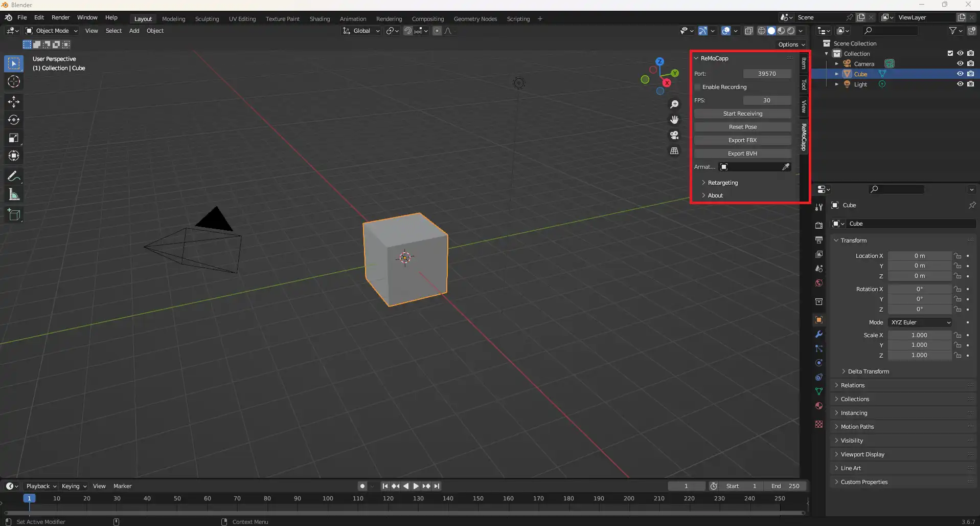
Task: Expand the Relations section
Action: [853, 385]
